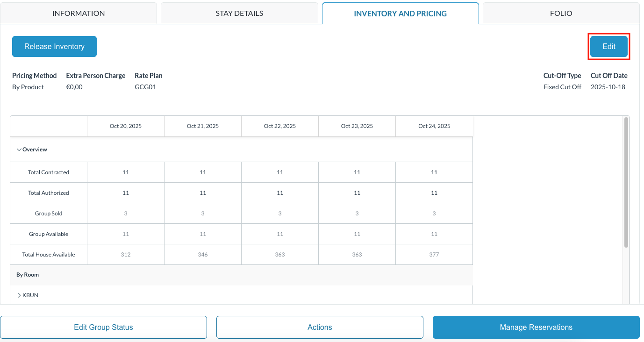Expand the KBUN room row

pyautogui.click(x=20, y=295)
